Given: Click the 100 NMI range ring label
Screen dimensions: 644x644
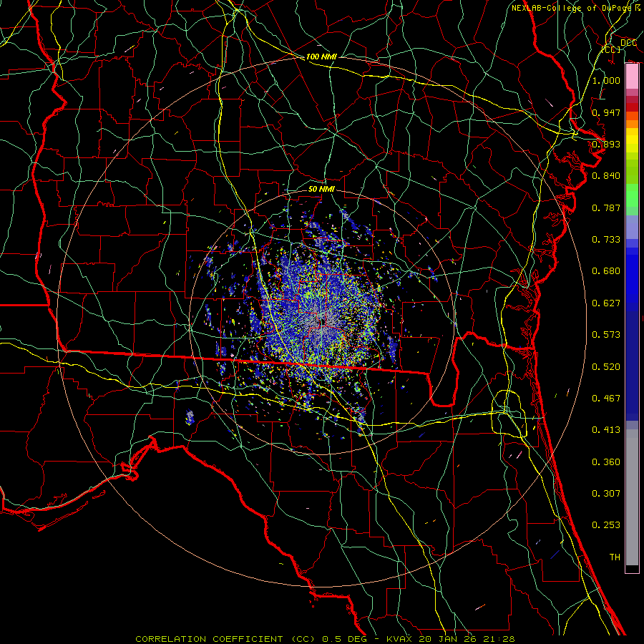Looking at the screenshot, I should click(321, 57).
